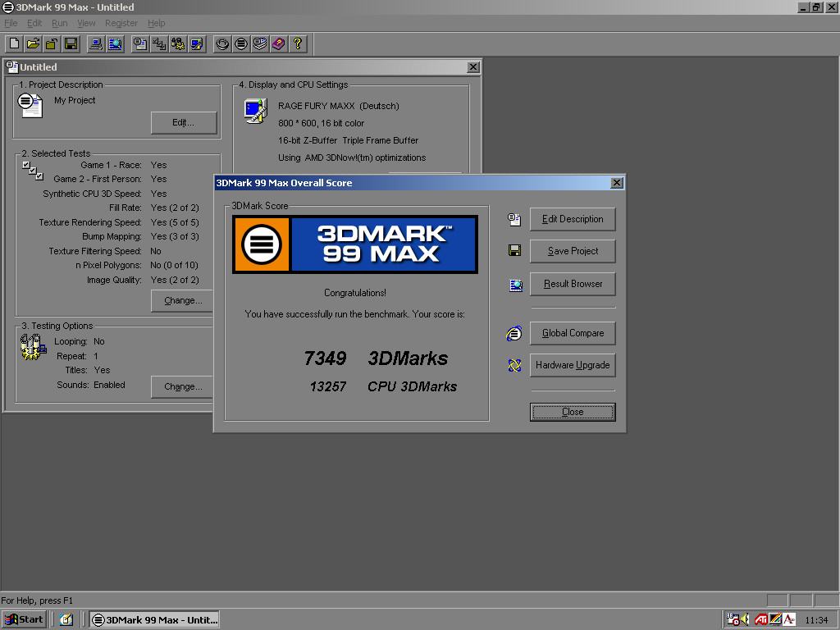Click the 'n Pixel Polygons:' row label
This screenshot has width=840, height=630.
[109, 265]
